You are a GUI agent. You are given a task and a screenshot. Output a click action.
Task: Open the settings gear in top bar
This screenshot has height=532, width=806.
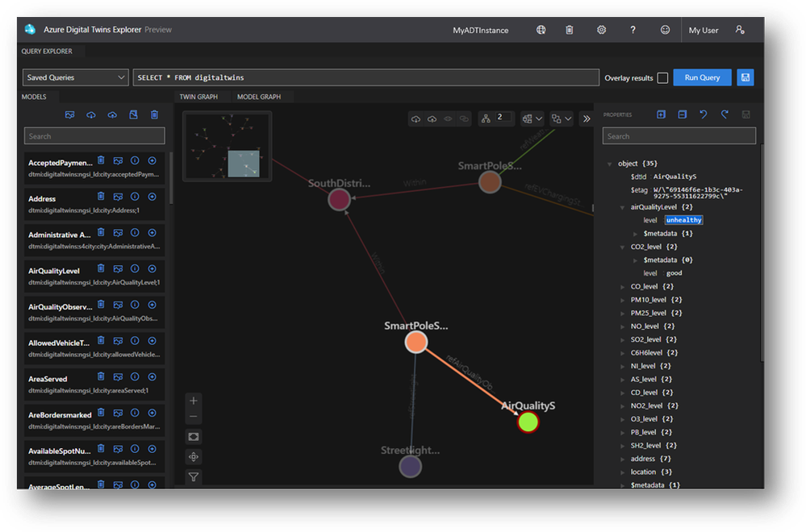(601, 30)
